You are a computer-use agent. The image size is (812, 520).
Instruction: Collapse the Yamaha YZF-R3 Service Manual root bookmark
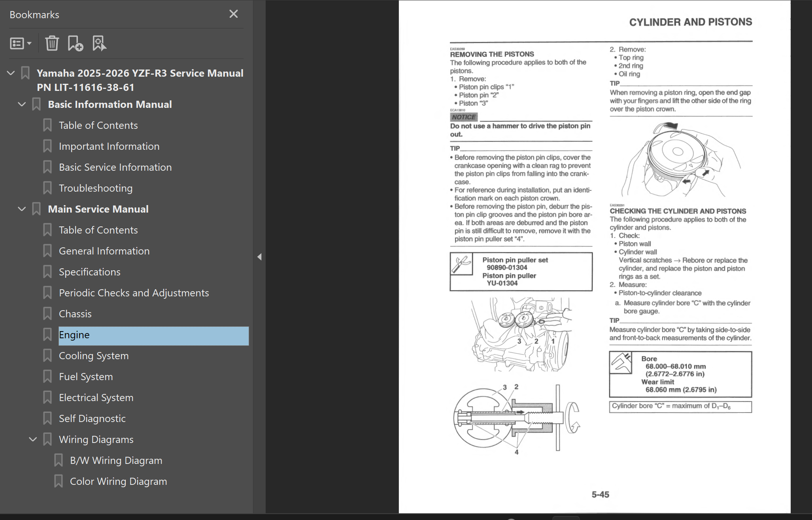pos(11,73)
